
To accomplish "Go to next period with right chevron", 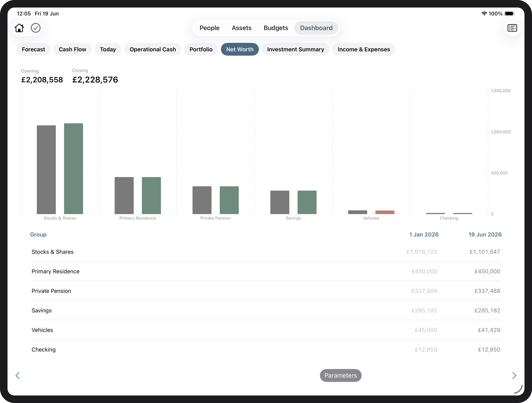I will pyautogui.click(x=514, y=375).
